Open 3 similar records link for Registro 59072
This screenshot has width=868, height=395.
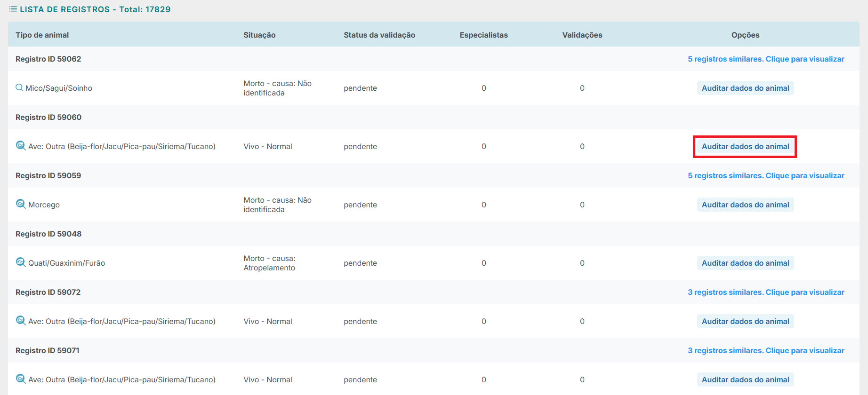(766, 292)
